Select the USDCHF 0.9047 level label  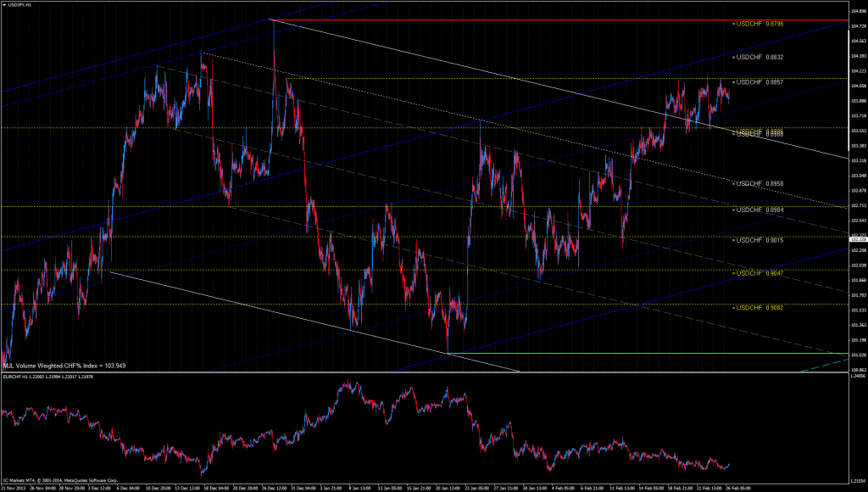(x=759, y=273)
